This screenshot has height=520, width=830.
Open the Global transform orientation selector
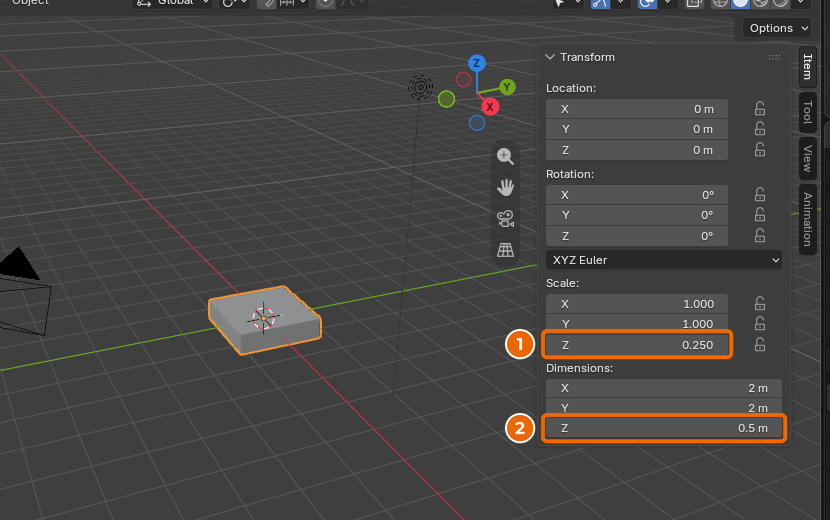pos(172,3)
